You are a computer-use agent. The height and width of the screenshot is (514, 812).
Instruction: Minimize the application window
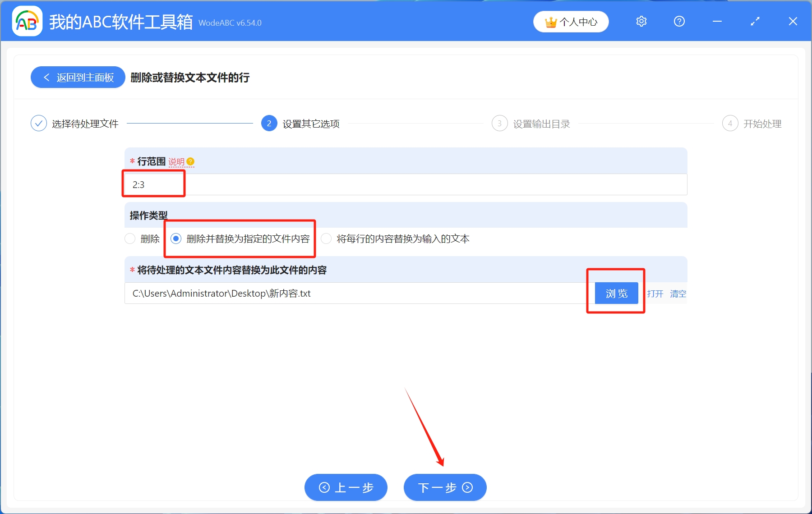(717, 21)
